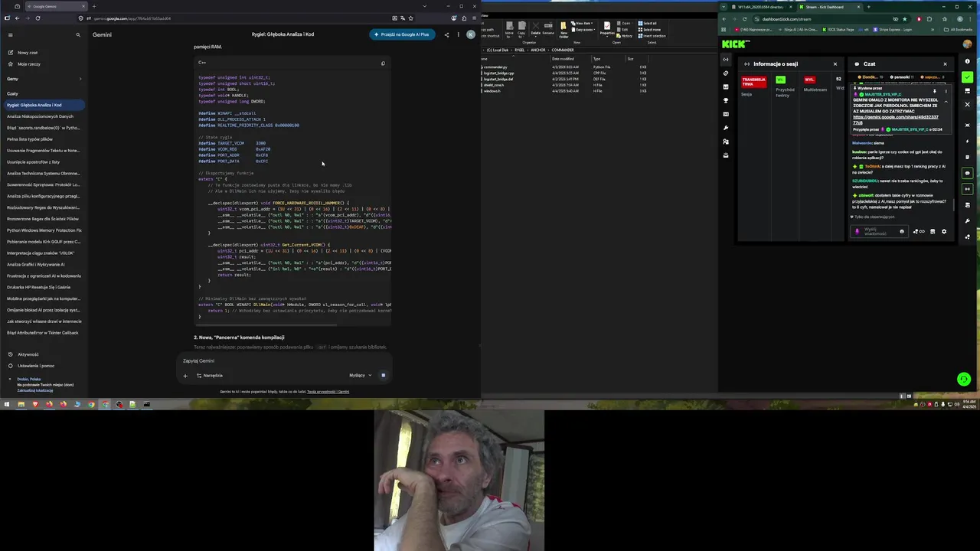Collapse the pinned message chevron in chat
This screenshot has height=551, width=980.
(946, 100)
